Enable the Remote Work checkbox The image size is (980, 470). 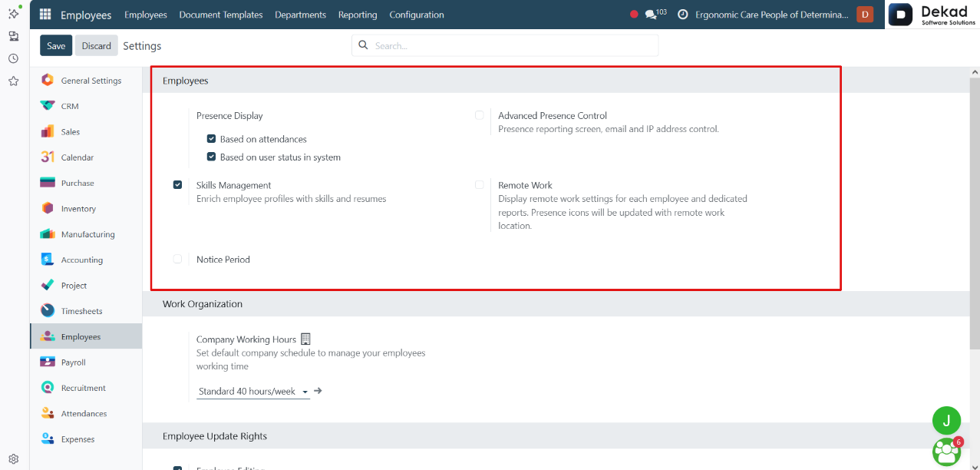tap(479, 184)
